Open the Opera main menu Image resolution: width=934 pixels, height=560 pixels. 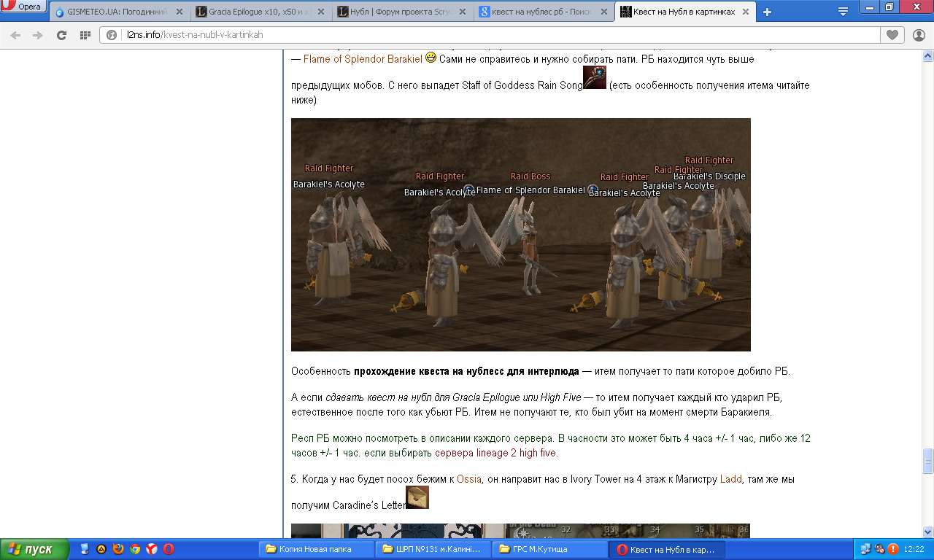(23, 7)
